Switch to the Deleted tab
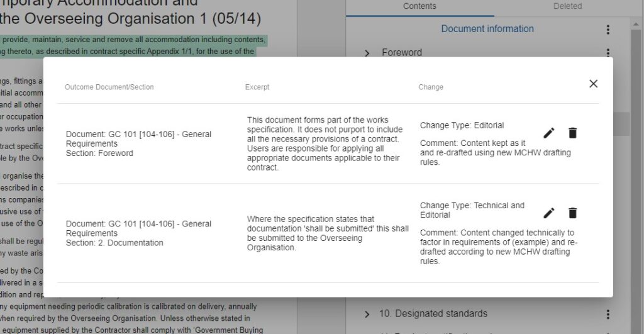Image resolution: width=644 pixels, height=334 pixels. click(567, 6)
